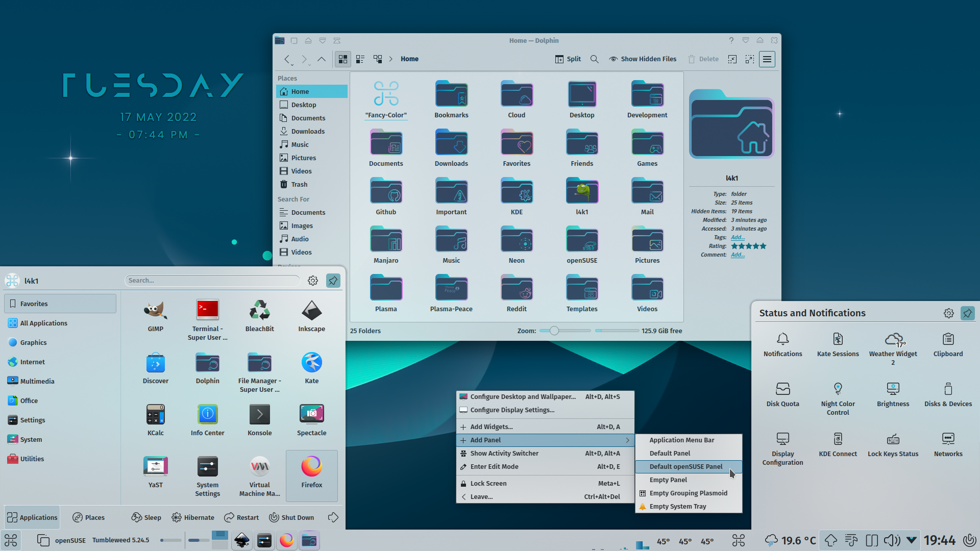980x551 pixels.
Task: Click Add comment link in info panel
Action: click(x=738, y=255)
